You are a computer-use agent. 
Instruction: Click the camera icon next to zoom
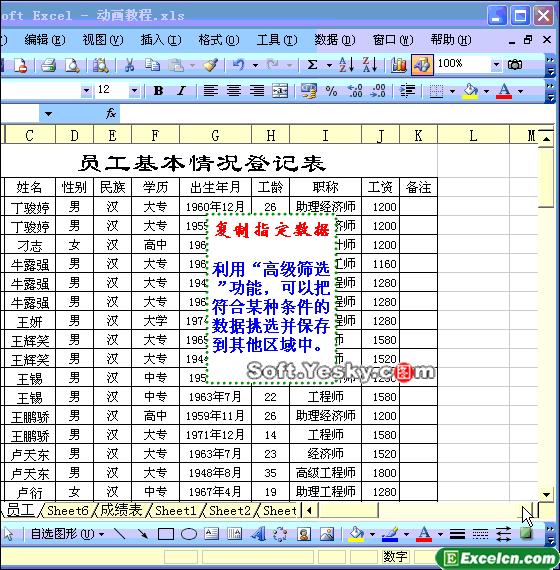pos(515,65)
